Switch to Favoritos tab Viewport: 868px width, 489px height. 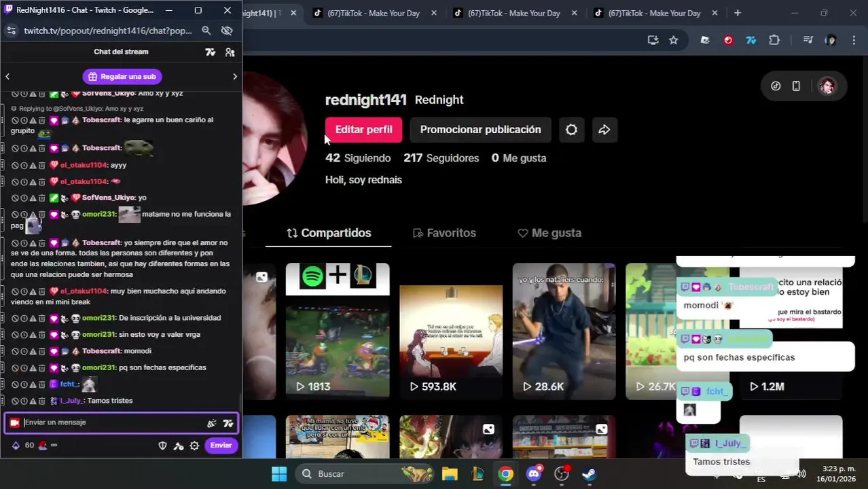(x=444, y=233)
